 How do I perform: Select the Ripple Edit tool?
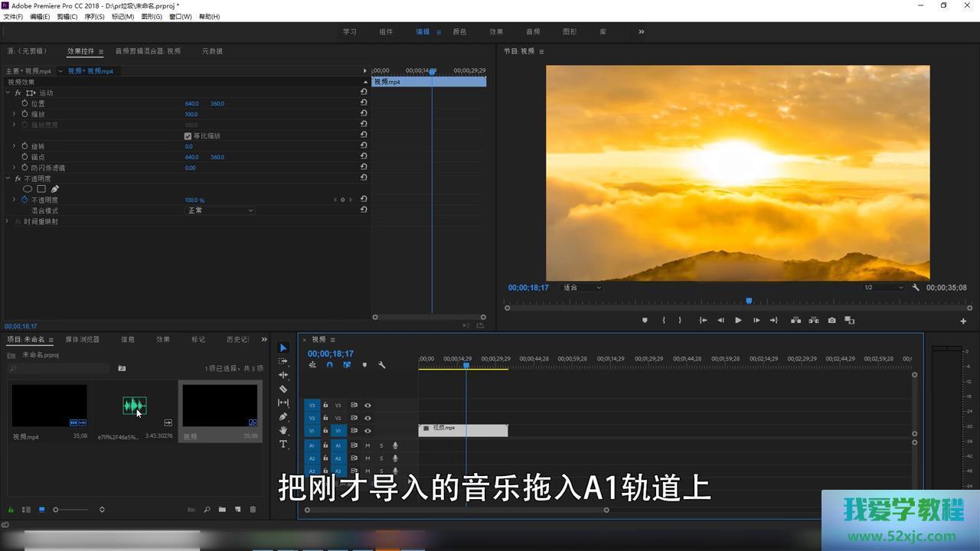(x=283, y=375)
